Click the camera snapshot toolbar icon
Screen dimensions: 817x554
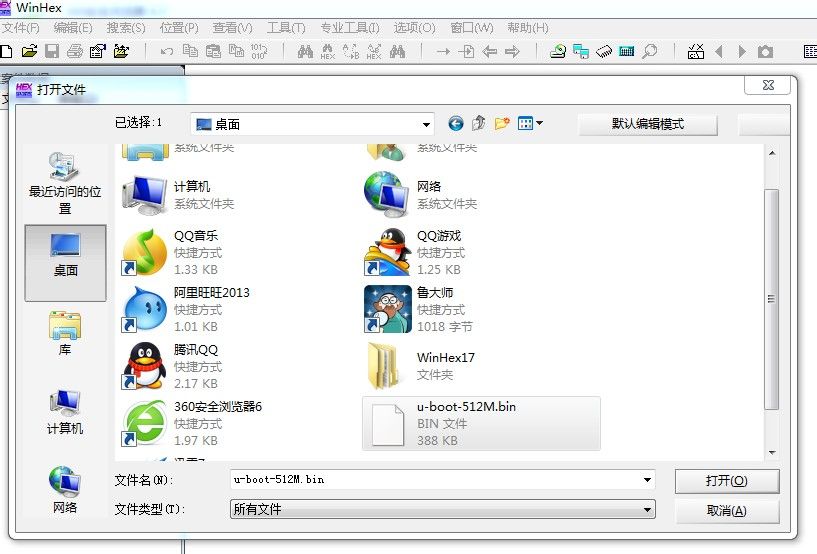[x=765, y=52]
